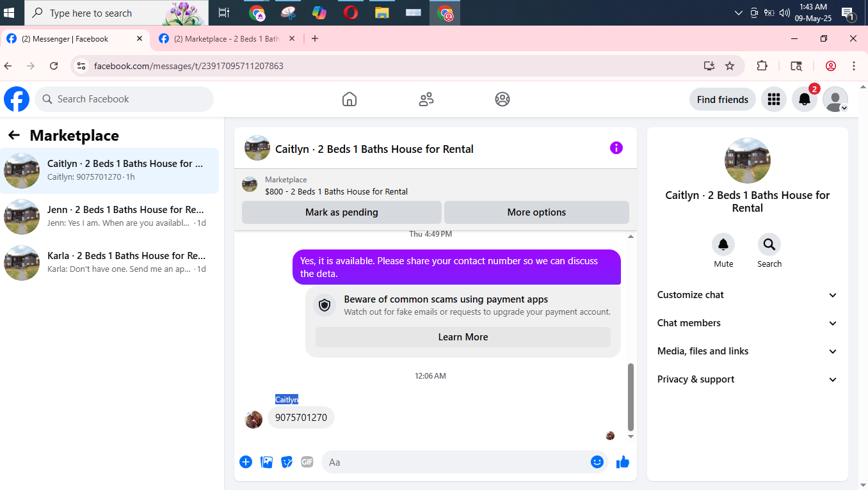Switch to the Messenger | Facebook tab
This screenshot has width=868, height=490.
(75, 39)
